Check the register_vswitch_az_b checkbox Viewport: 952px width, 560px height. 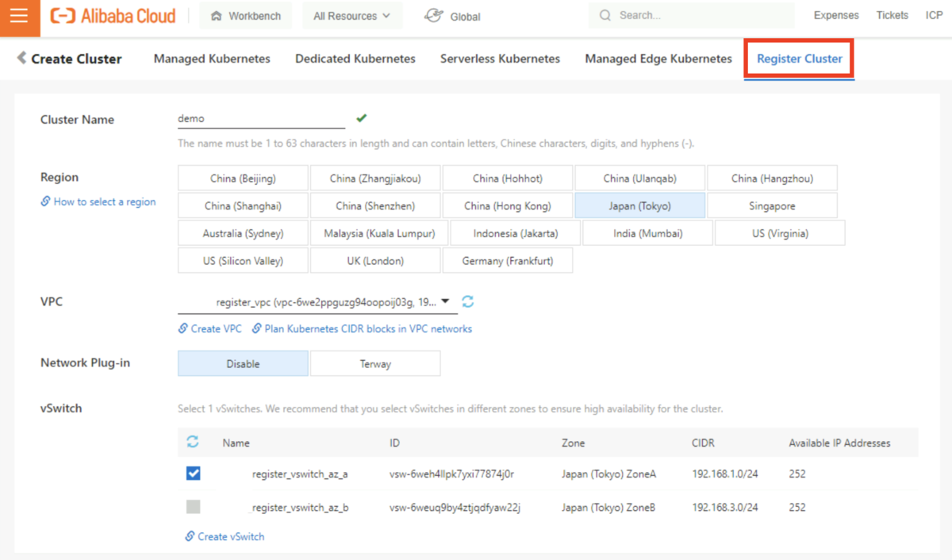point(194,507)
